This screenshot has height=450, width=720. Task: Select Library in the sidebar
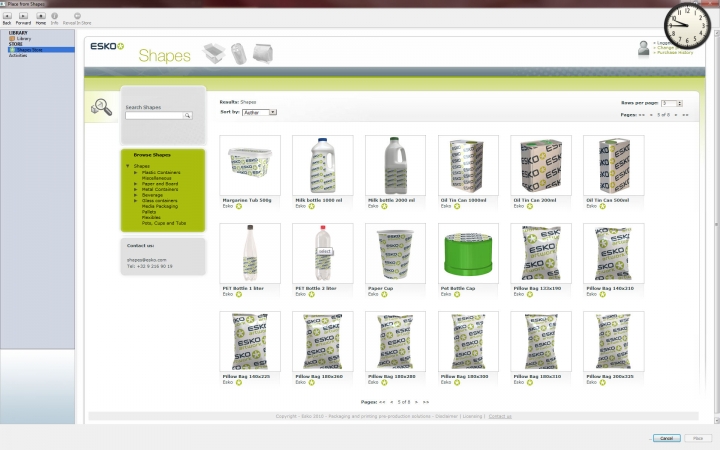click(23, 38)
